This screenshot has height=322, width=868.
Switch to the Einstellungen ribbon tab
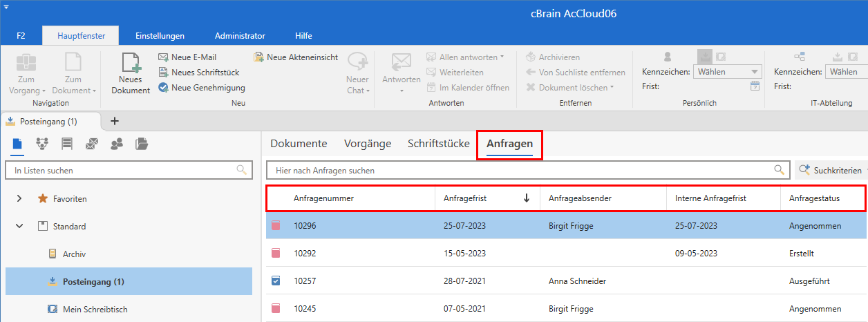tap(160, 35)
